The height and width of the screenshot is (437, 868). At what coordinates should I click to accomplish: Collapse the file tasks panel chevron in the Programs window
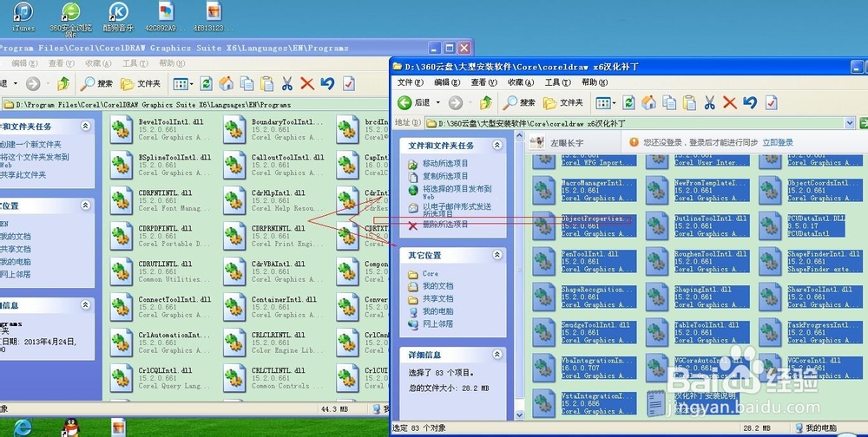click(x=85, y=126)
